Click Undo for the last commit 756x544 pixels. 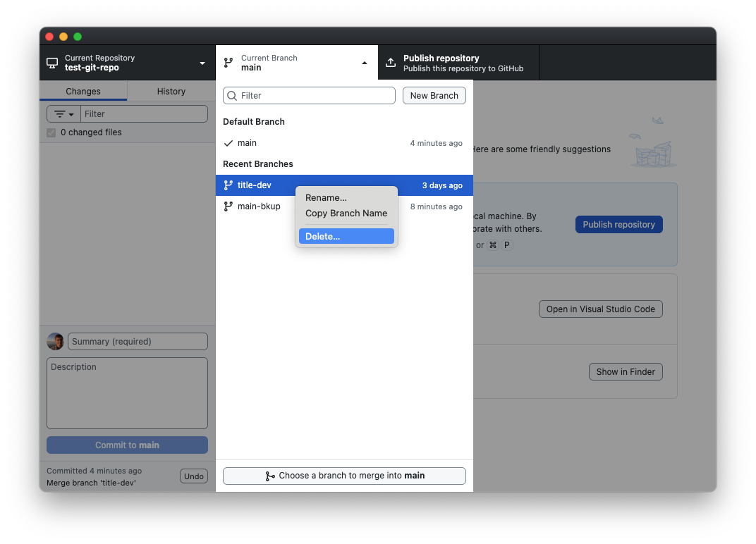[194, 476]
